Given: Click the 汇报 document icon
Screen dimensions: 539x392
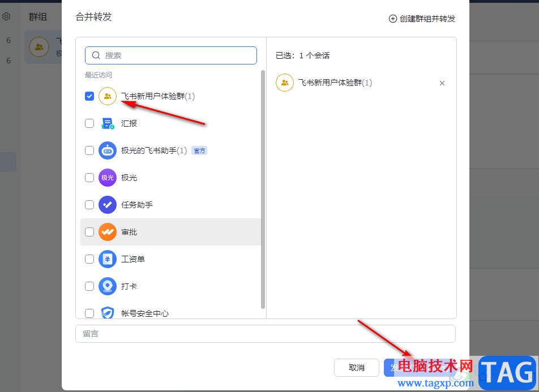Looking at the screenshot, I should click(108, 123).
